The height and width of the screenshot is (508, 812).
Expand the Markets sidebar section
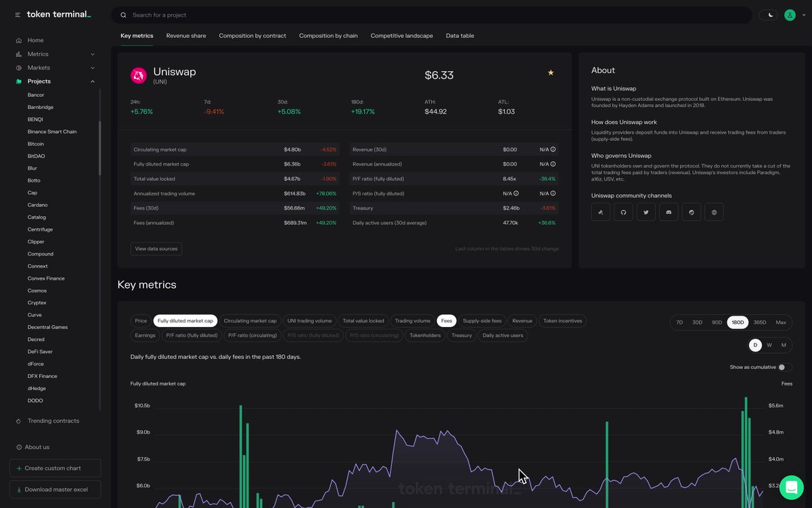click(x=92, y=67)
